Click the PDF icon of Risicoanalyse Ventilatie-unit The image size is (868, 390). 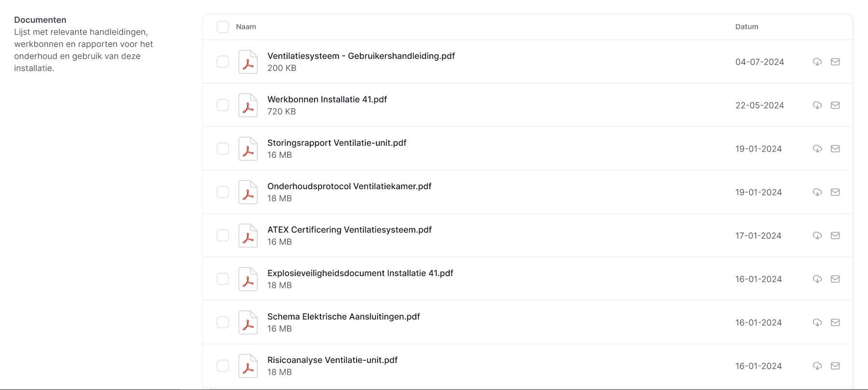(x=248, y=366)
